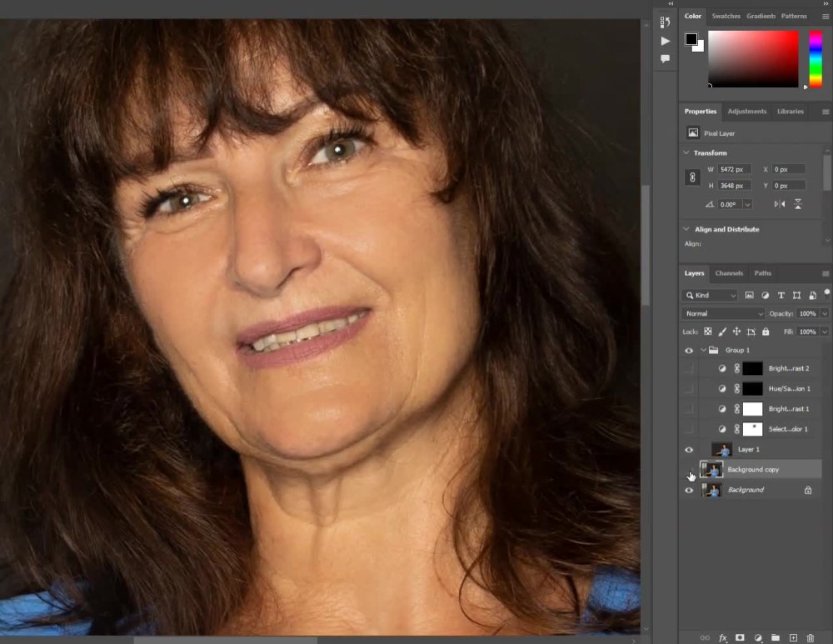The width and height of the screenshot is (833, 644).
Task: Add a layer mask to selected layer
Action: click(x=740, y=637)
